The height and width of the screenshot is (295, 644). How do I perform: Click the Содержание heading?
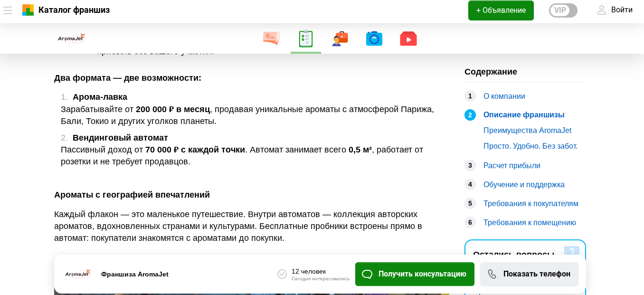pos(491,72)
